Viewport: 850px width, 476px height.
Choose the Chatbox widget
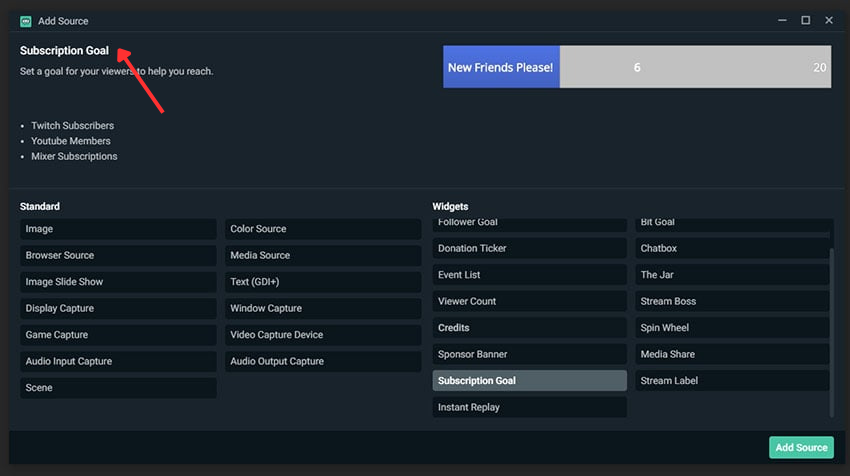pyautogui.click(x=732, y=248)
